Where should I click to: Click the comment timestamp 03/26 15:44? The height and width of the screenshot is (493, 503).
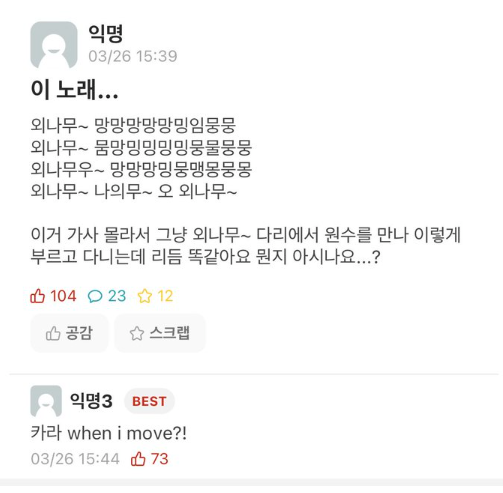pyautogui.click(x=75, y=459)
